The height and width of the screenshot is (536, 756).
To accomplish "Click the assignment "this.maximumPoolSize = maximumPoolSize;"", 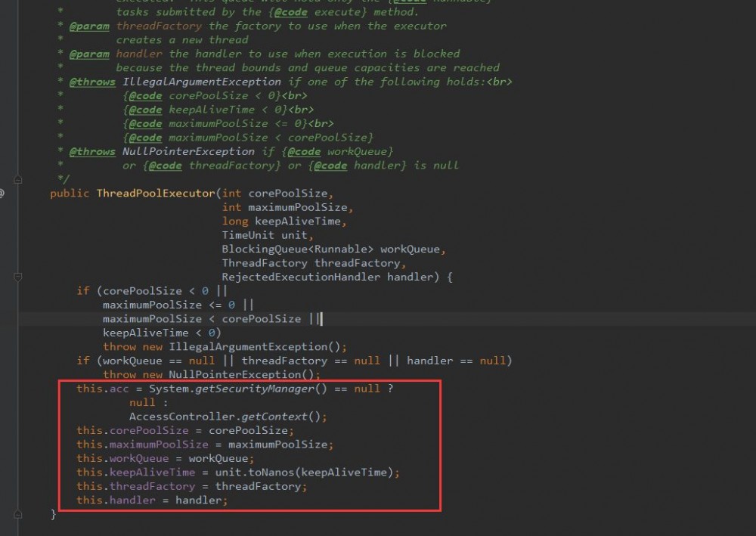I will coord(205,445).
